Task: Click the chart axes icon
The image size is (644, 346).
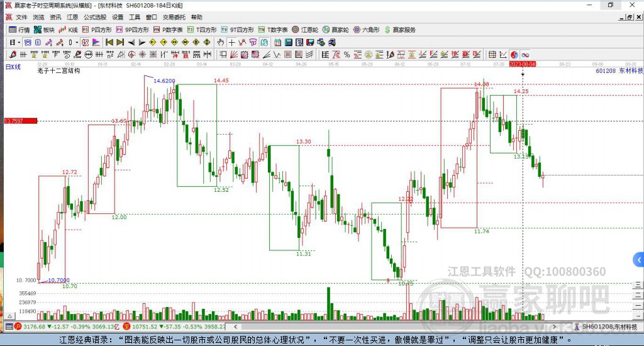Action: coord(503,55)
